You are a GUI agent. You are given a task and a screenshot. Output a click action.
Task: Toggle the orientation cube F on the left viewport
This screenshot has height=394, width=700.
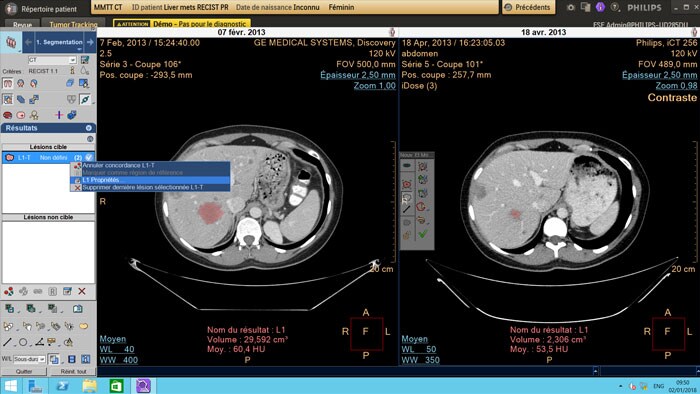tap(366, 333)
